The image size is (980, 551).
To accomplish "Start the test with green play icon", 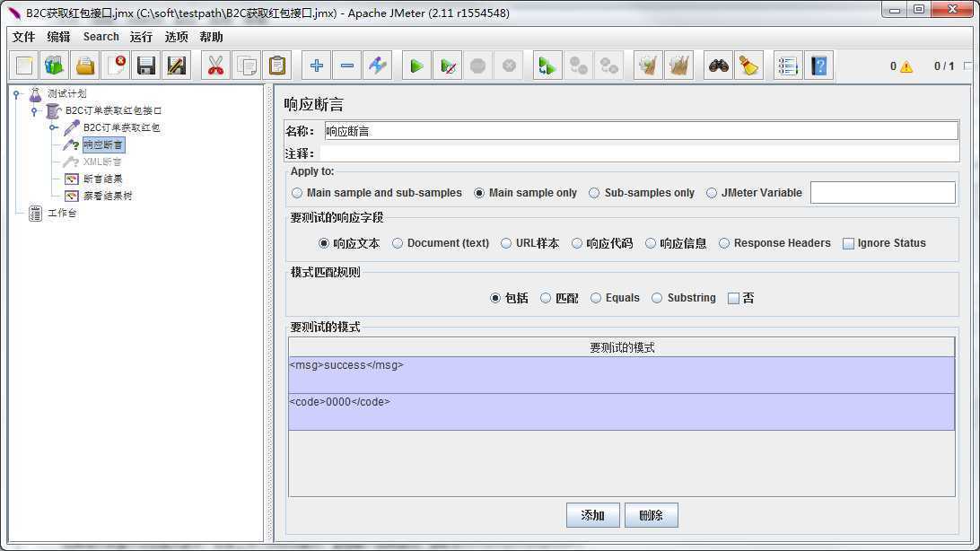I will point(416,66).
